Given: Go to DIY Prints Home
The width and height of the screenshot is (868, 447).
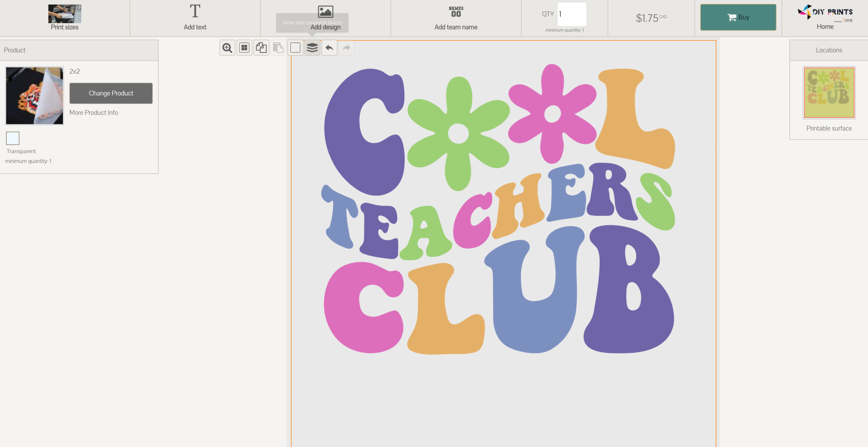Looking at the screenshot, I should click(x=825, y=18).
